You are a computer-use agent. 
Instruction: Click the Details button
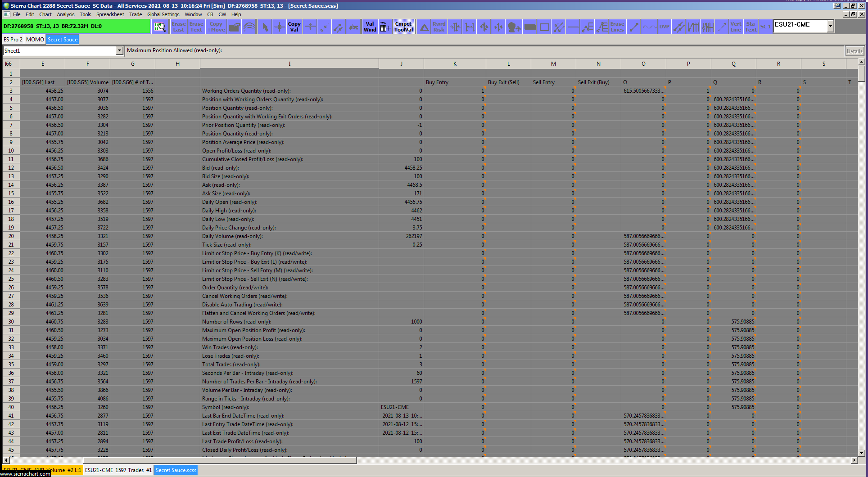tap(854, 51)
